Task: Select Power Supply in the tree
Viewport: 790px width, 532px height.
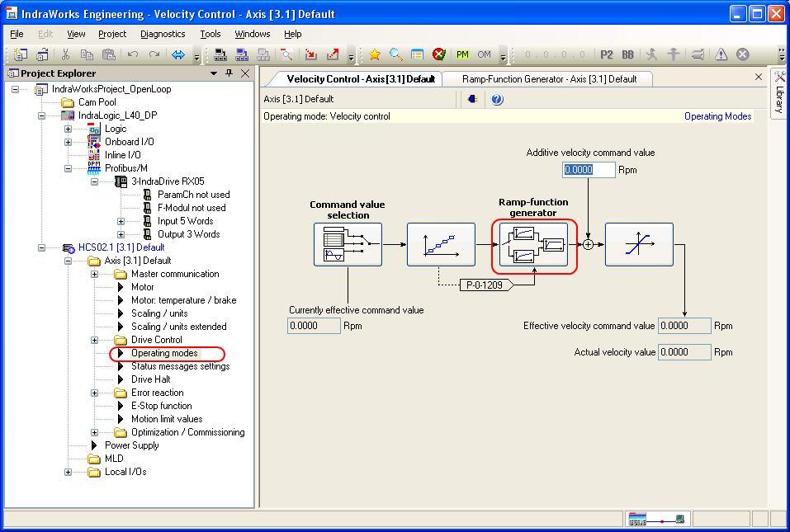Action: [131, 445]
